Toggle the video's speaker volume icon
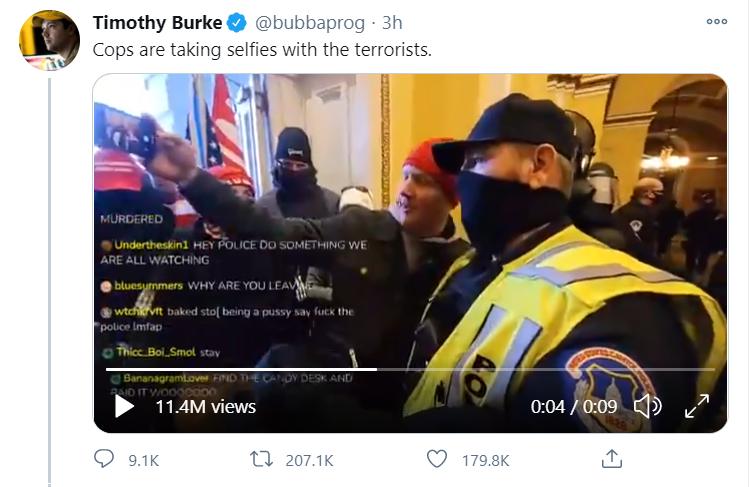Viewport: 751px width, 487px height. click(648, 407)
